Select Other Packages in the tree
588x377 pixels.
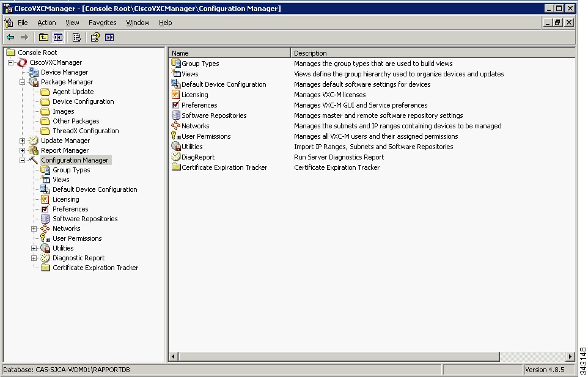click(x=76, y=121)
